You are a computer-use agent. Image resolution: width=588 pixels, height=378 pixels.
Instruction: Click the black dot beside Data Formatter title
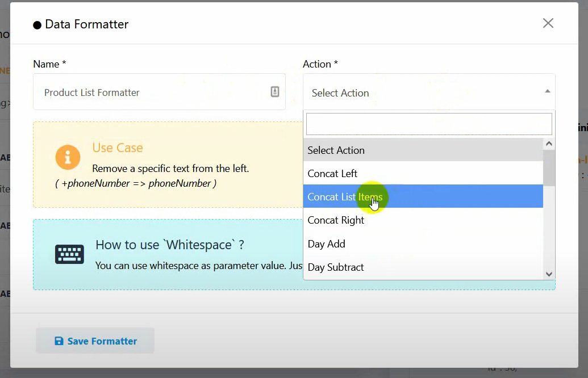[37, 25]
